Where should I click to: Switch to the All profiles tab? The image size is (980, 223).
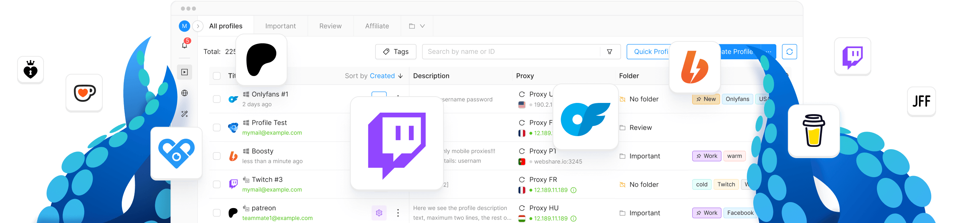coord(226,26)
